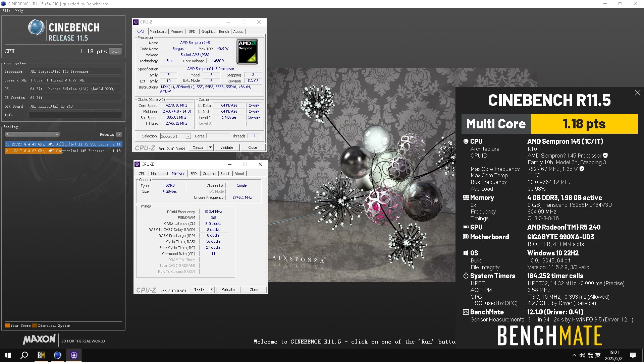Screen dimensions: 644x362
Task: Click the Core Speed 4270.18 MHz value
Action: (176, 105)
